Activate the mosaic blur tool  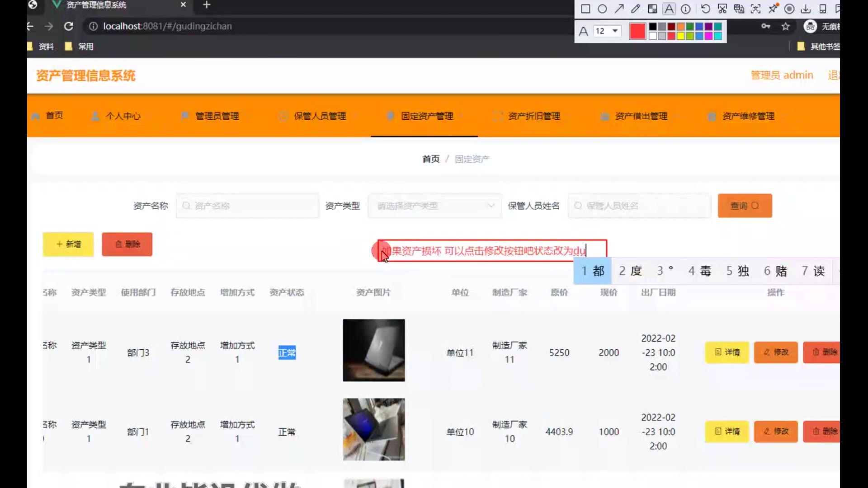(652, 9)
